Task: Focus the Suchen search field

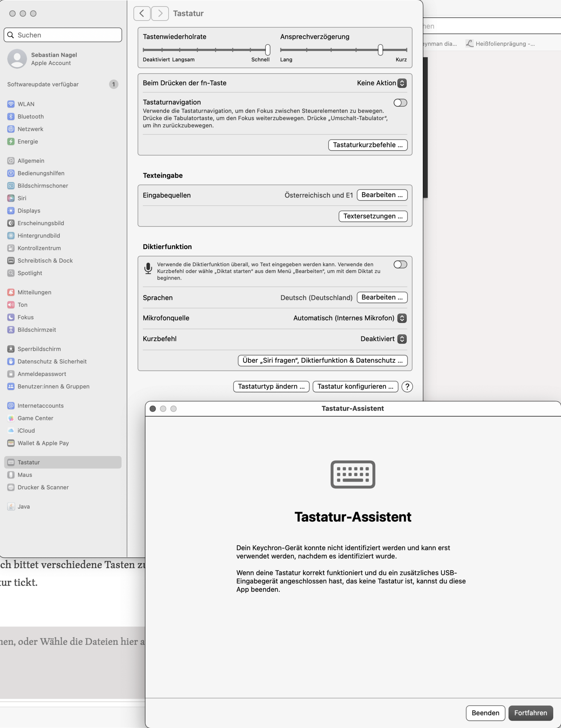Action: tap(63, 35)
